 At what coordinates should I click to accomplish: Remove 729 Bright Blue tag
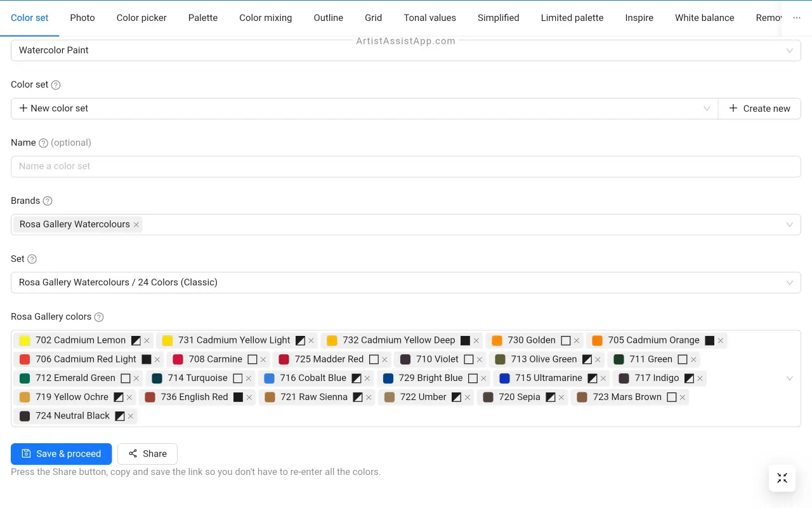[x=483, y=378]
